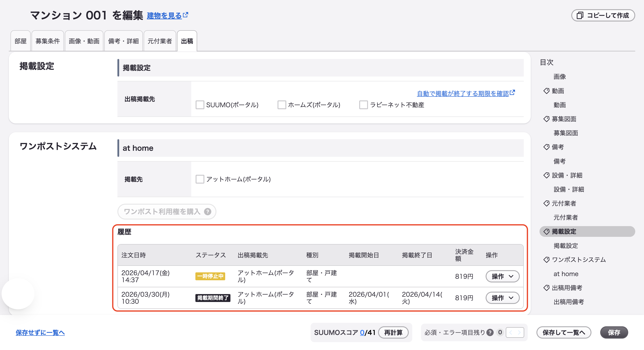Select the 元付業者 tab
Screen dimensions: 644x350
pyautogui.click(x=160, y=41)
